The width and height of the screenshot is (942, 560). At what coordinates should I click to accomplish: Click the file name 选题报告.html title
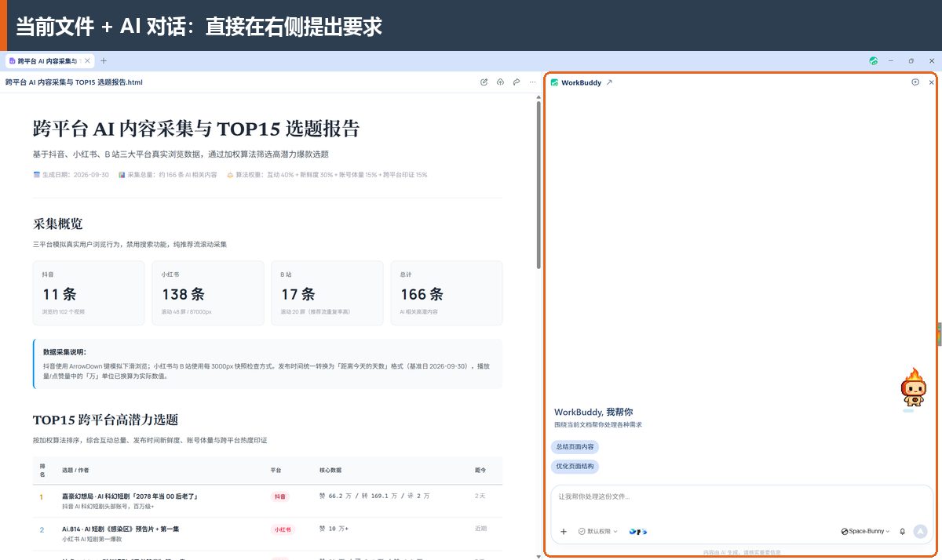[x=74, y=82]
